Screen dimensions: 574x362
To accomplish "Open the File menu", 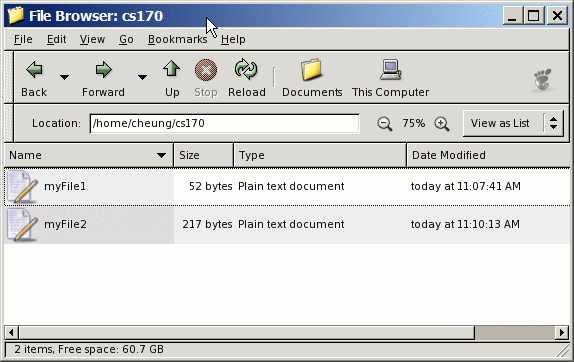I will pyautogui.click(x=23, y=39).
